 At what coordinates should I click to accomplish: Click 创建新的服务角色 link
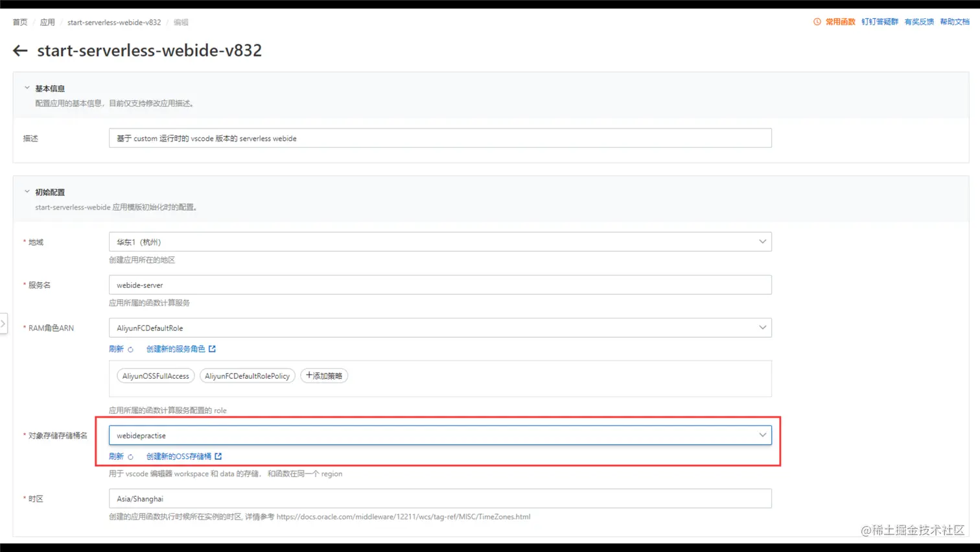click(x=176, y=349)
